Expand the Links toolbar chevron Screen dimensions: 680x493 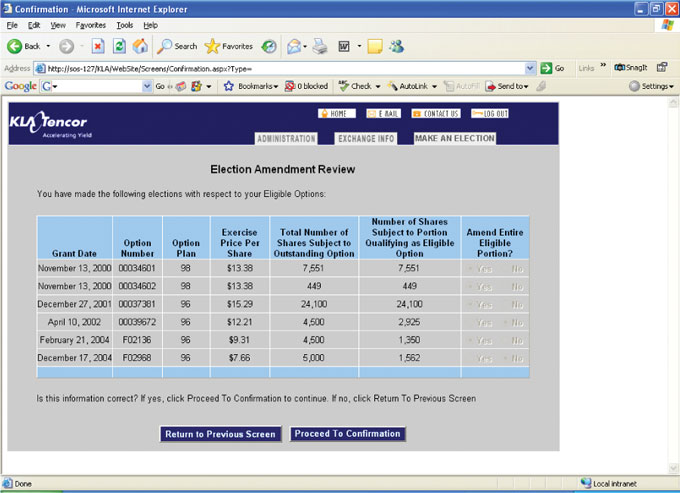pyautogui.click(x=603, y=65)
